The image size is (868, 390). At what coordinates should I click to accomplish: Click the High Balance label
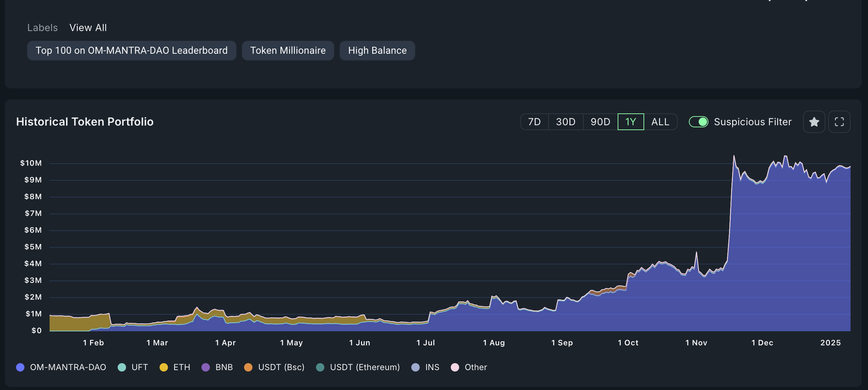[x=377, y=51]
